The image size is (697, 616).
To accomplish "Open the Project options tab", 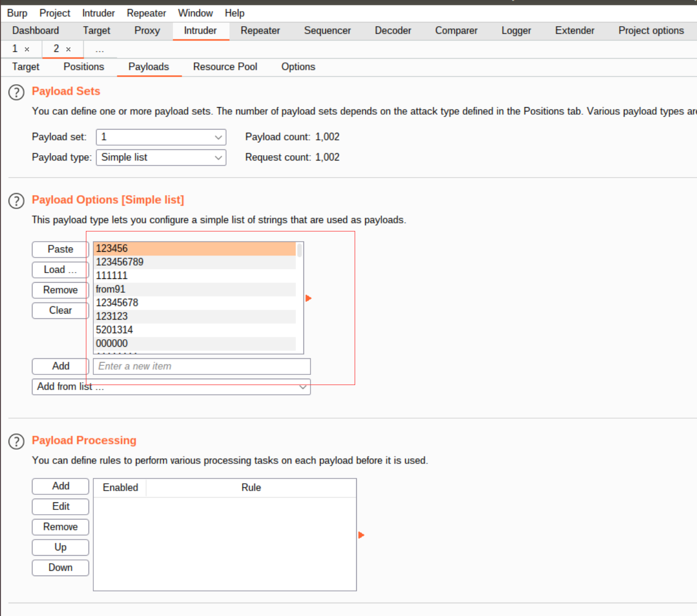I will click(x=651, y=31).
